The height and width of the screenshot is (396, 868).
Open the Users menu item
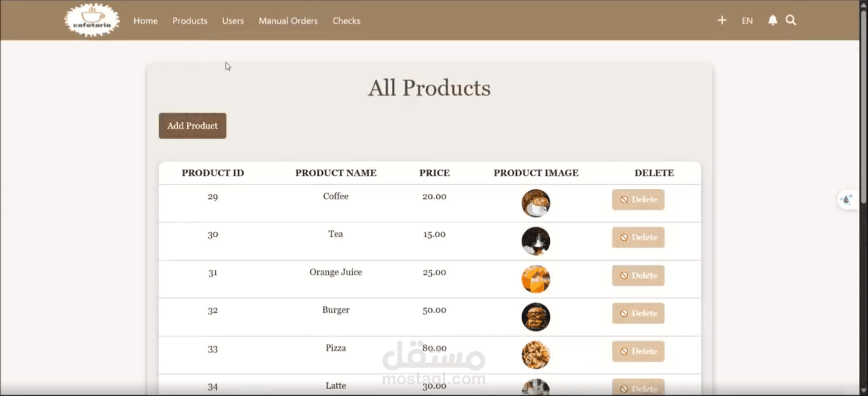pyautogui.click(x=233, y=21)
